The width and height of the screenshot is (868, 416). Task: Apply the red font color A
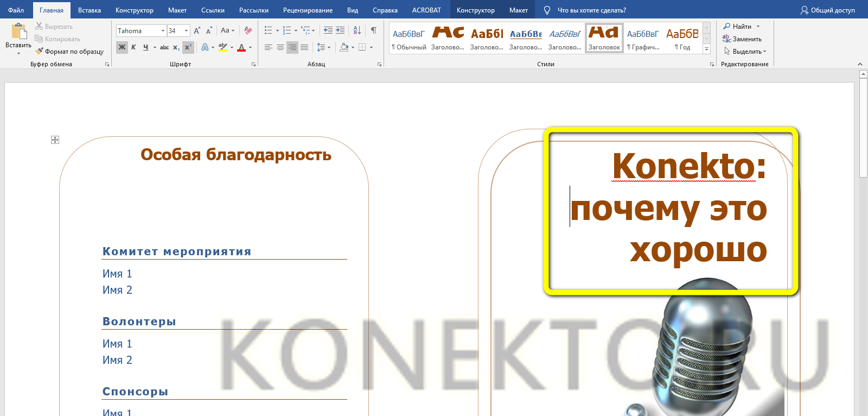241,47
